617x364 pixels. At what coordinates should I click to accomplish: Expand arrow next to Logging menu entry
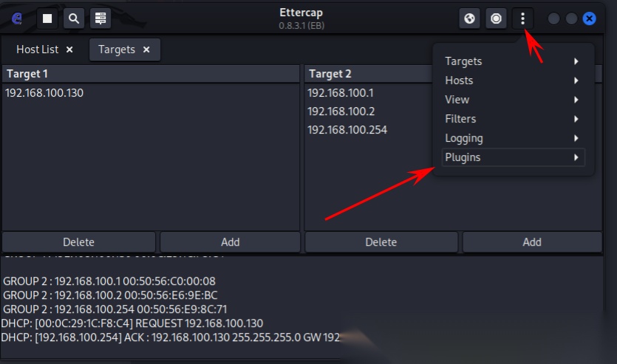576,138
